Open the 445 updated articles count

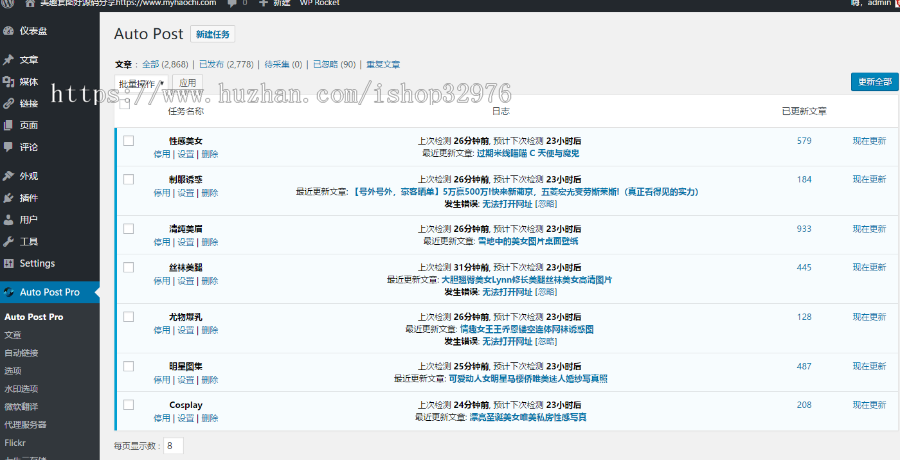click(804, 267)
